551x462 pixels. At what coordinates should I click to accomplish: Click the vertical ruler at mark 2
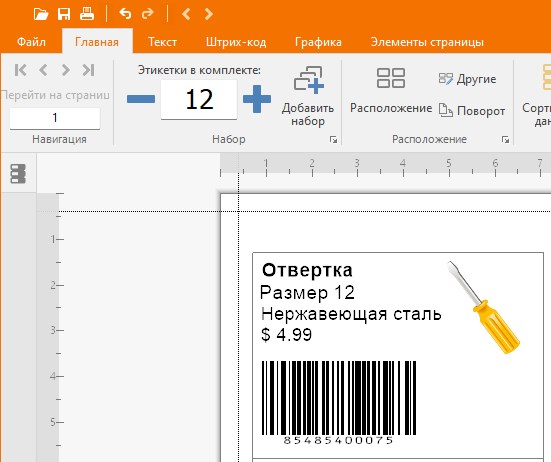pos(54,285)
